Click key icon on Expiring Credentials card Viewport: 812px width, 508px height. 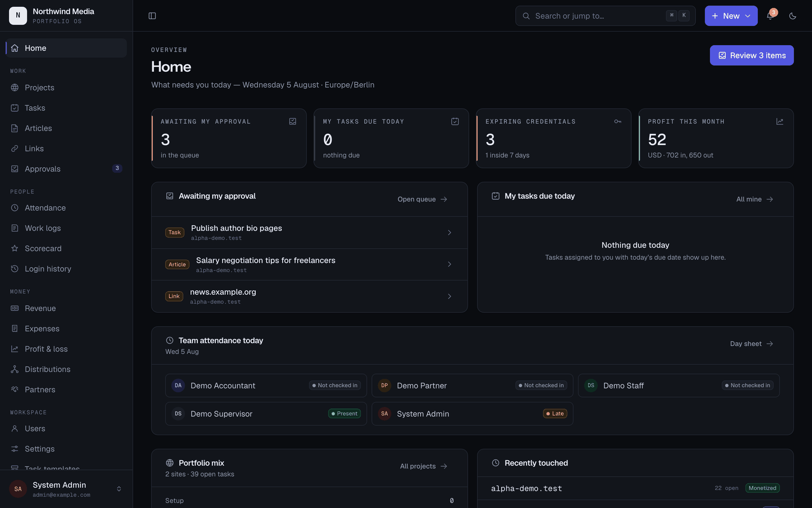[618, 121]
